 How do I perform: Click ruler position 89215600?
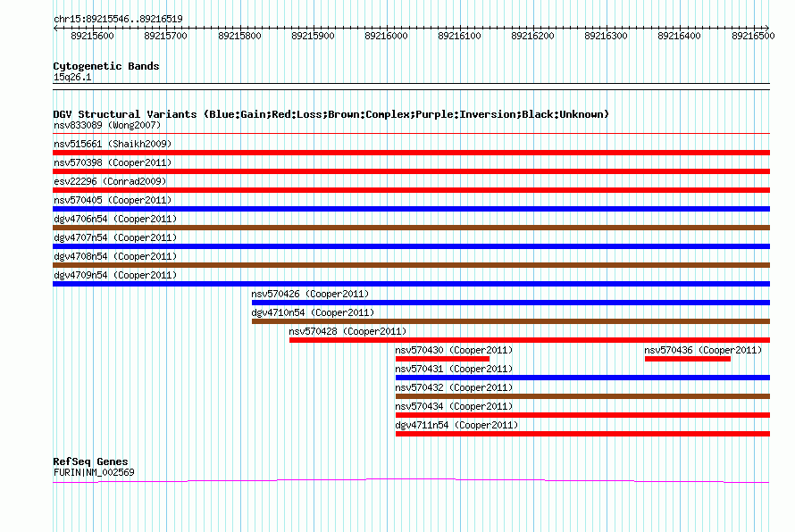tap(92, 36)
